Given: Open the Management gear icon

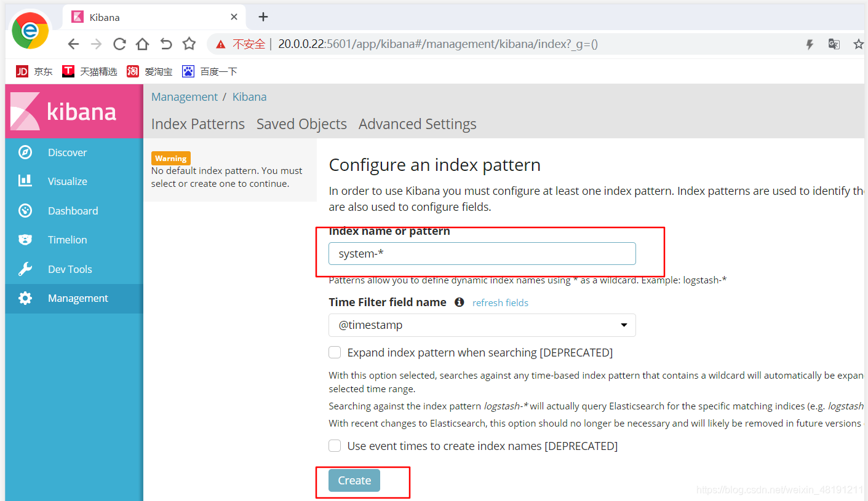Looking at the screenshot, I should 25,298.
